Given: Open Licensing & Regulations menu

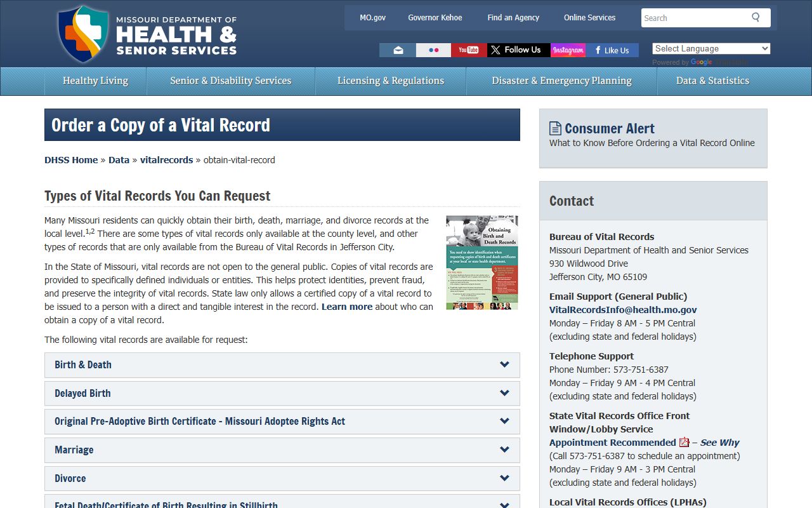Looking at the screenshot, I should 391,81.
